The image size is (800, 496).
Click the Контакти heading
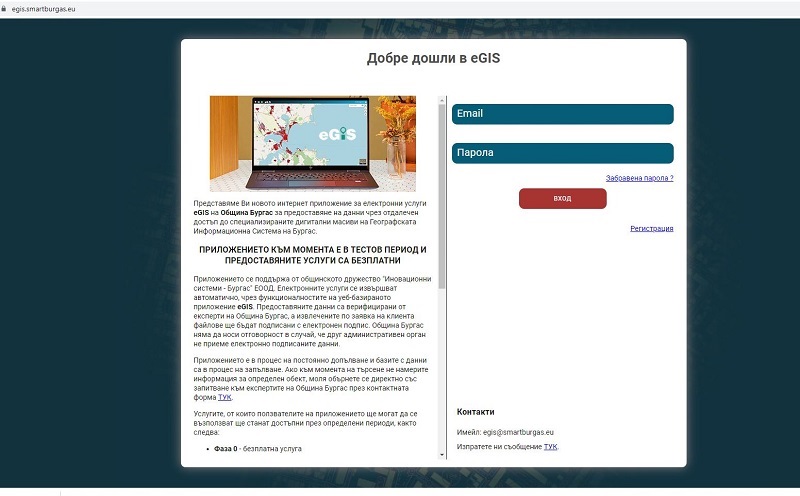click(x=476, y=412)
